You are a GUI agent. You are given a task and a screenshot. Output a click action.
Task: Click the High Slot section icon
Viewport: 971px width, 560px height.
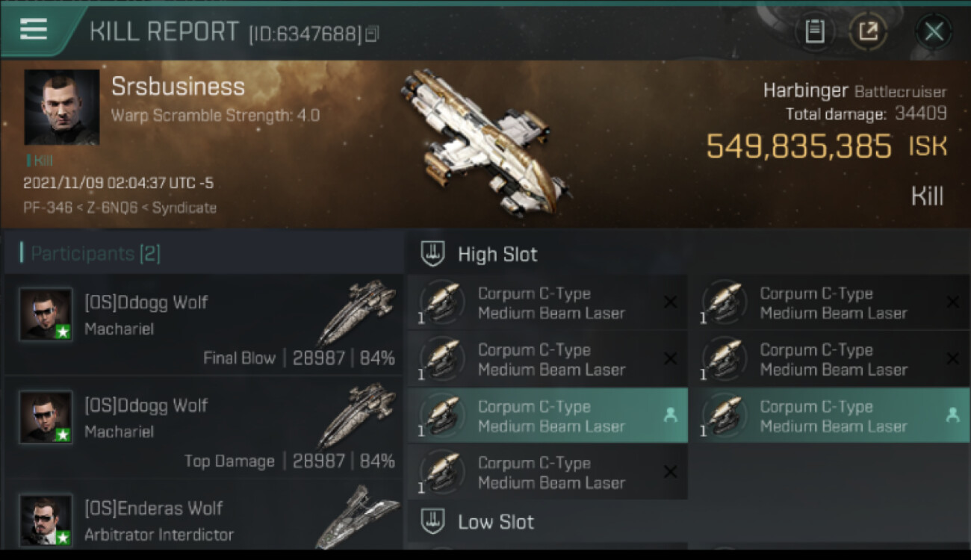[x=432, y=254]
